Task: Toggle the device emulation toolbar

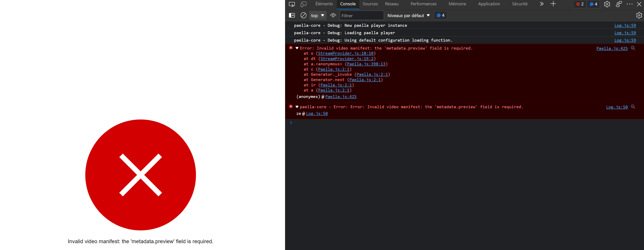Action: (303, 4)
